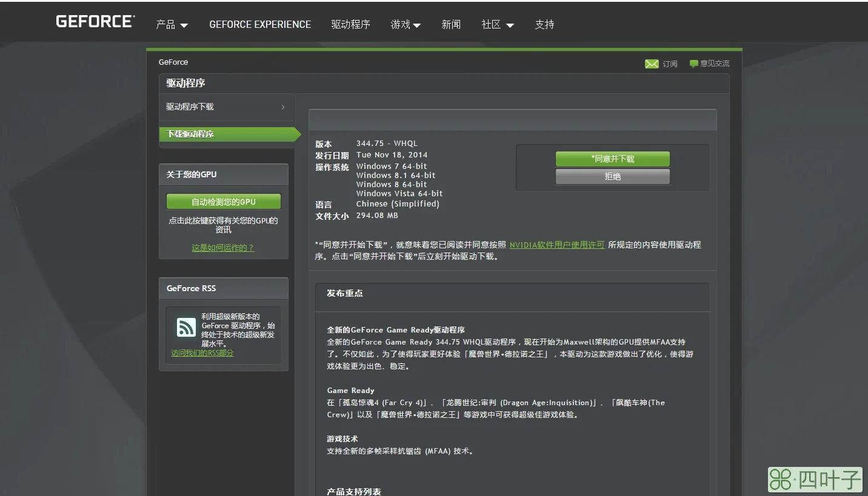Open NVIDIA软件用户使用许可 link

pos(557,245)
